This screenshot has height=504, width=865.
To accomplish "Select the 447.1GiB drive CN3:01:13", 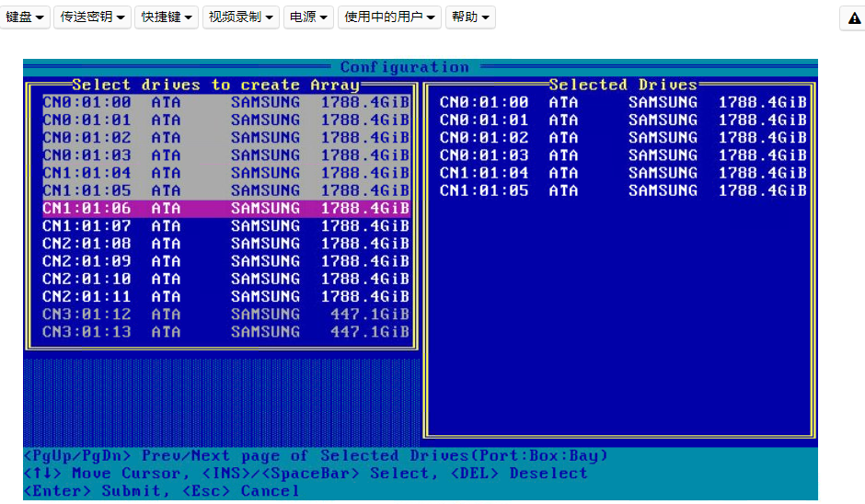I will tap(225, 332).
